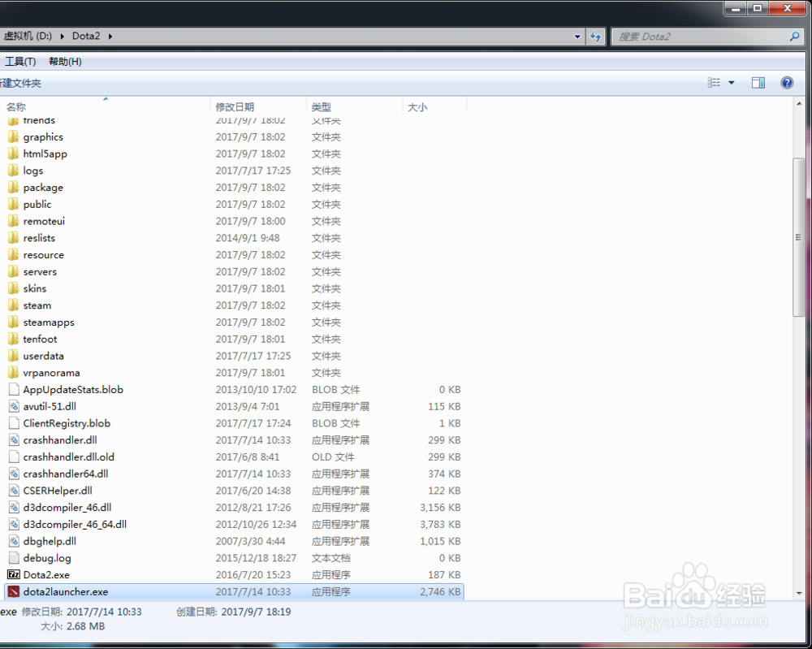
Task: Click the 2015/12/18 18:27 date cell
Action: [256, 558]
